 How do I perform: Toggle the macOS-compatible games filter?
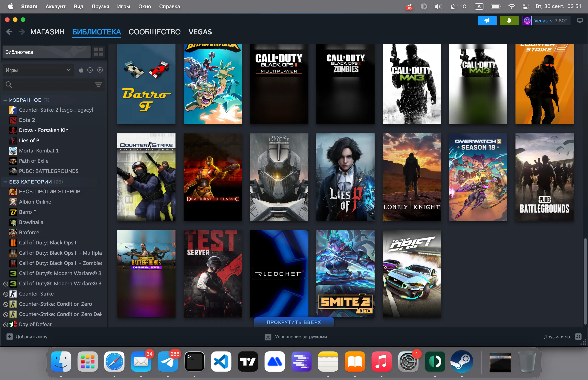pos(81,70)
